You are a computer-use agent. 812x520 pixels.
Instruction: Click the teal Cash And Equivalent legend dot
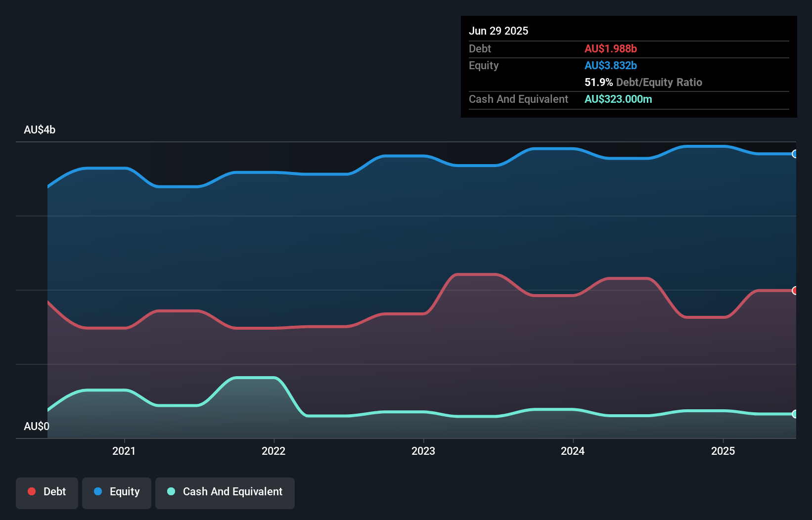click(171, 492)
